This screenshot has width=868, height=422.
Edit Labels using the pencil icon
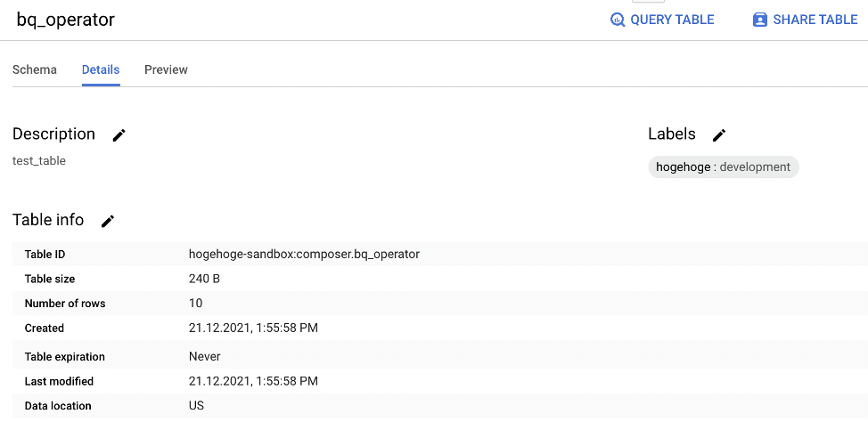pyautogui.click(x=719, y=135)
